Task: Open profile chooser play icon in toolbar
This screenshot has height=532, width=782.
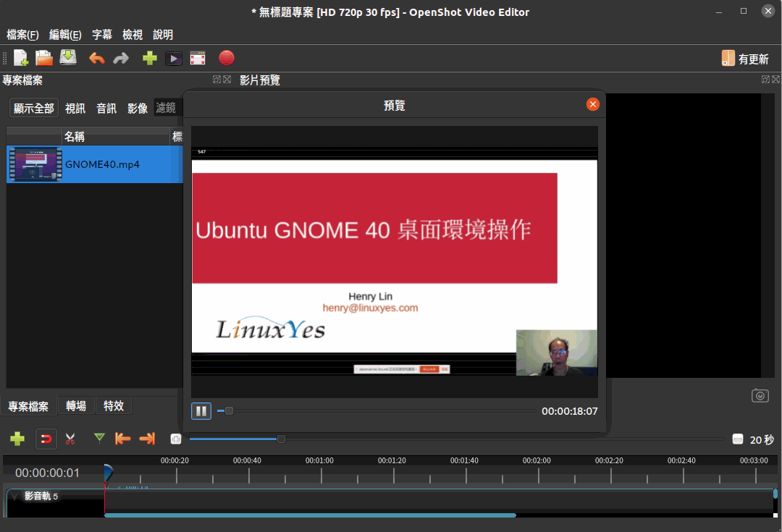Action: (174, 59)
